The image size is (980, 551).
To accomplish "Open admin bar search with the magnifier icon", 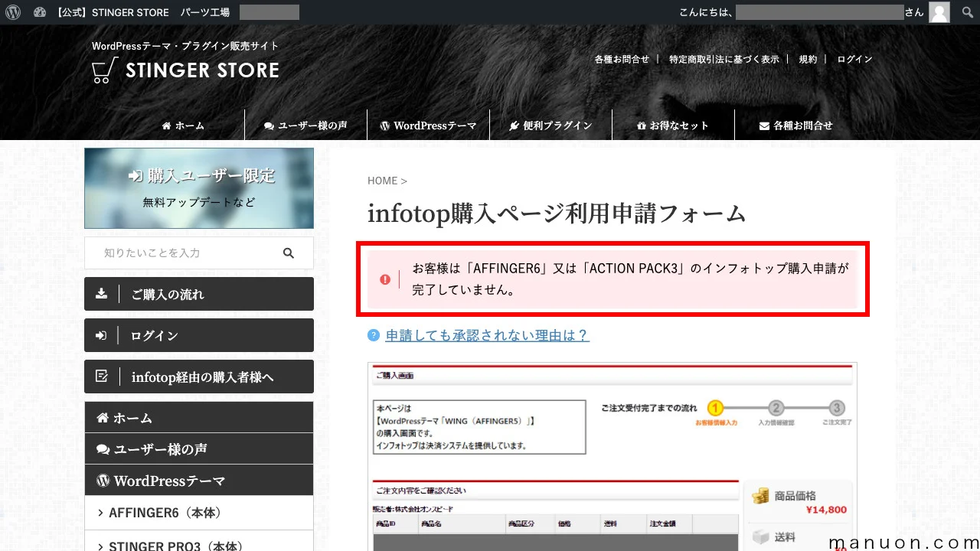I will point(967,11).
